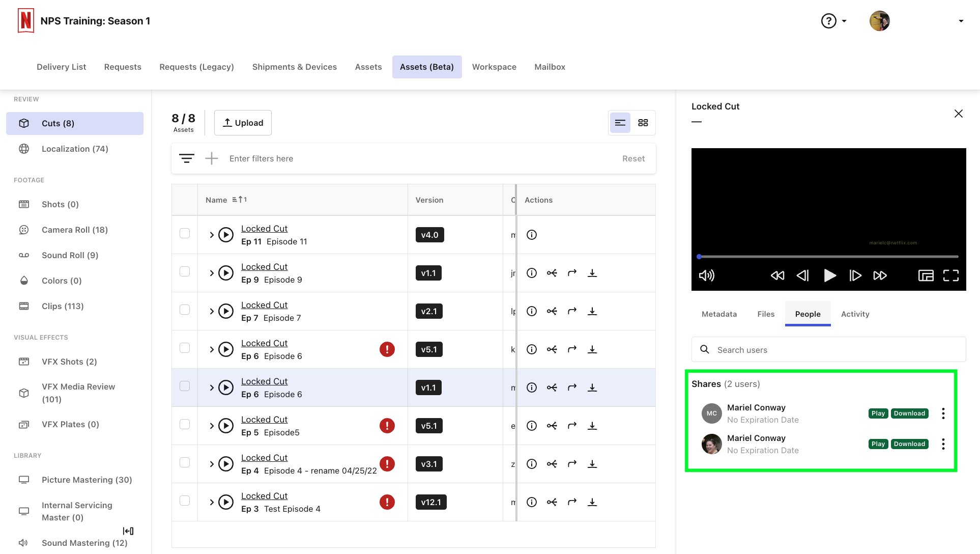
Task: Tick the checkbox beside Episode 4 rename
Action: (x=185, y=462)
